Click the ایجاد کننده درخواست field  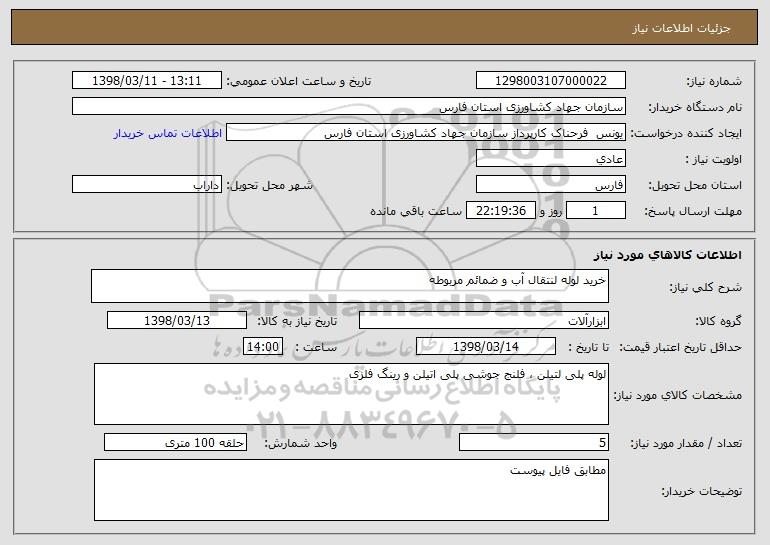click(x=426, y=133)
